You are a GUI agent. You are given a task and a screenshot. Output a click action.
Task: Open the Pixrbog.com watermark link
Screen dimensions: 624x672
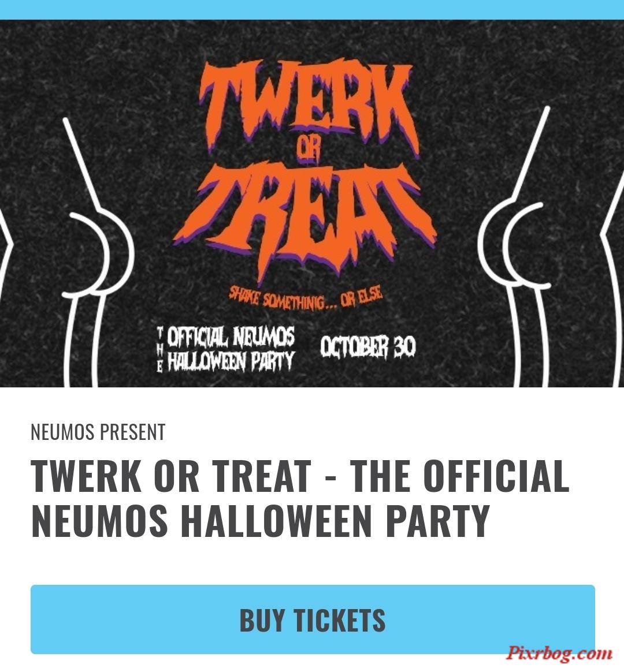(559, 653)
